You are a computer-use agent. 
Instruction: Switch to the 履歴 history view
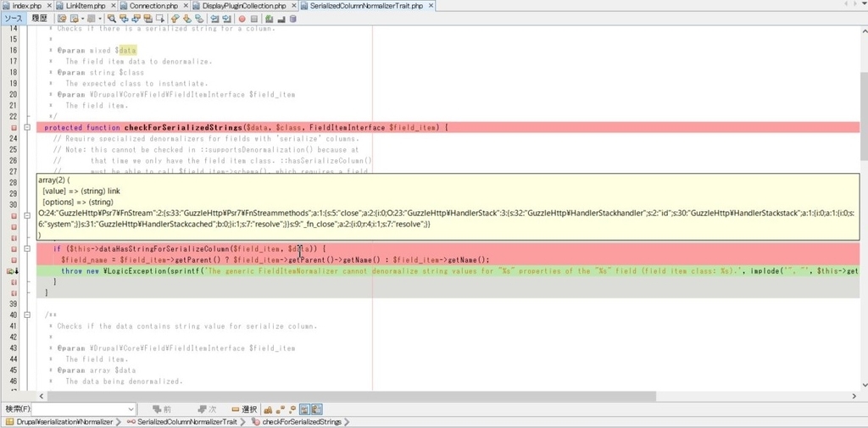coord(39,19)
